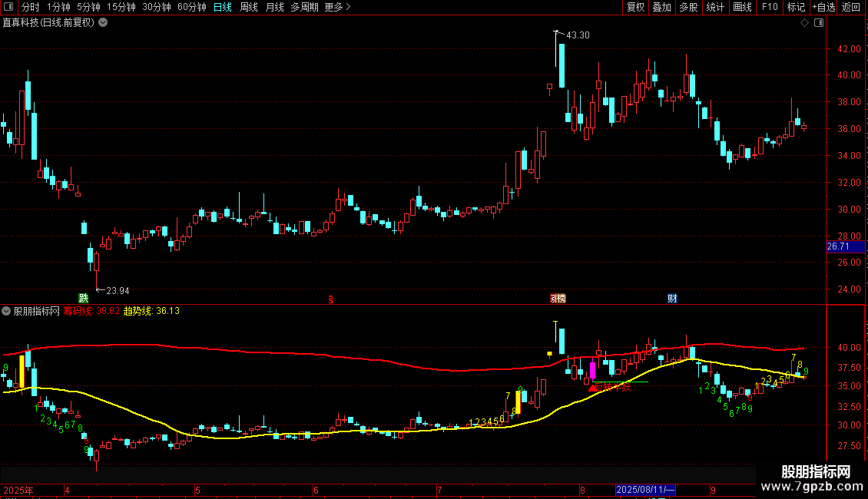Open the 统计 statistics tool
Image resolution: width=868 pixels, height=499 pixels.
point(715,7)
